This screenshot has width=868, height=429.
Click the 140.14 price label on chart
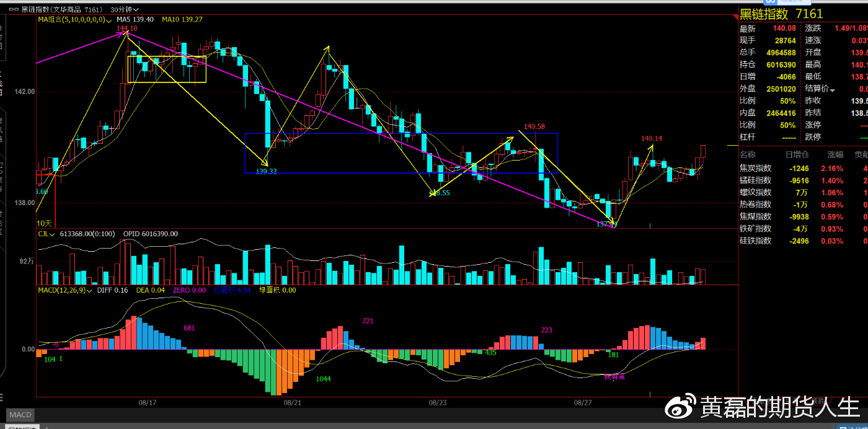[x=652, y=138]
